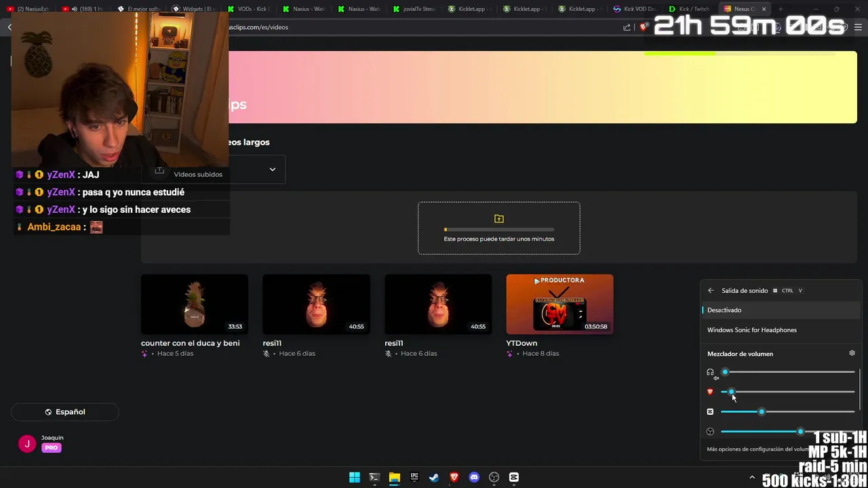Open the YTDown video thumbnail
This screenshot has width=868, height=488.
click(559, 304)
